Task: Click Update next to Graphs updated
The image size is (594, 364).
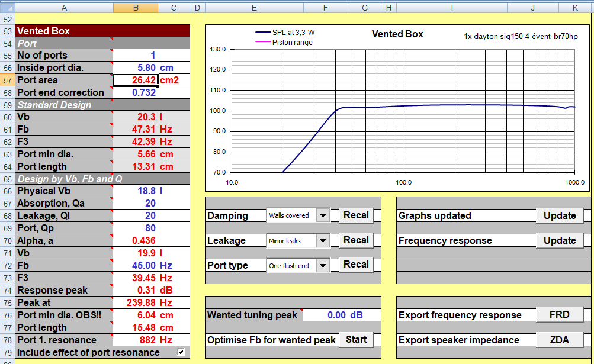Action: coord(559,215)
